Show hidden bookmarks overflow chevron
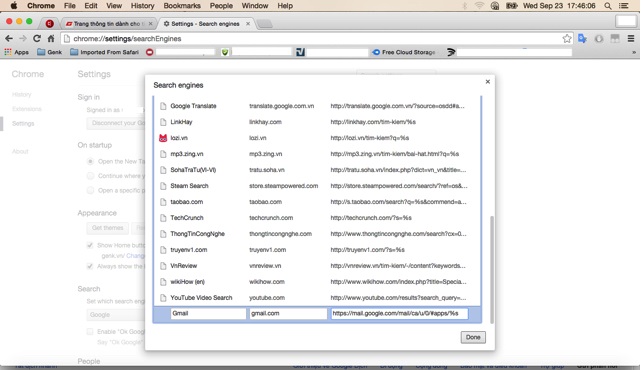Image resolution: width=641 pixels, height=370 pixels. [634, 52]
